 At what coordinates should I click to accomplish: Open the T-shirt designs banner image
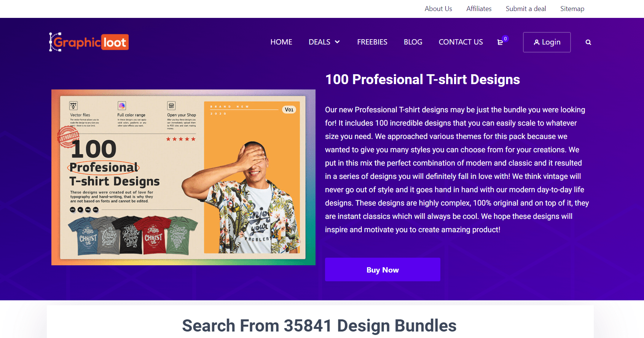183,177
